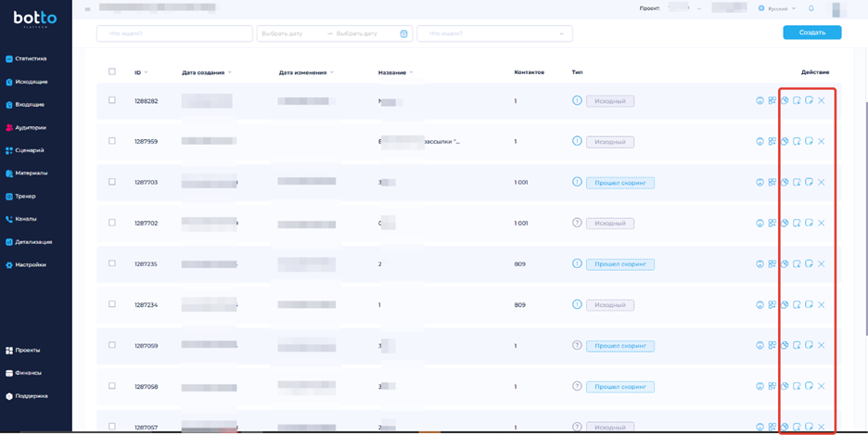Open Аудитории in the sidebar
Viewport: 868px width, 435px height.
30,127
